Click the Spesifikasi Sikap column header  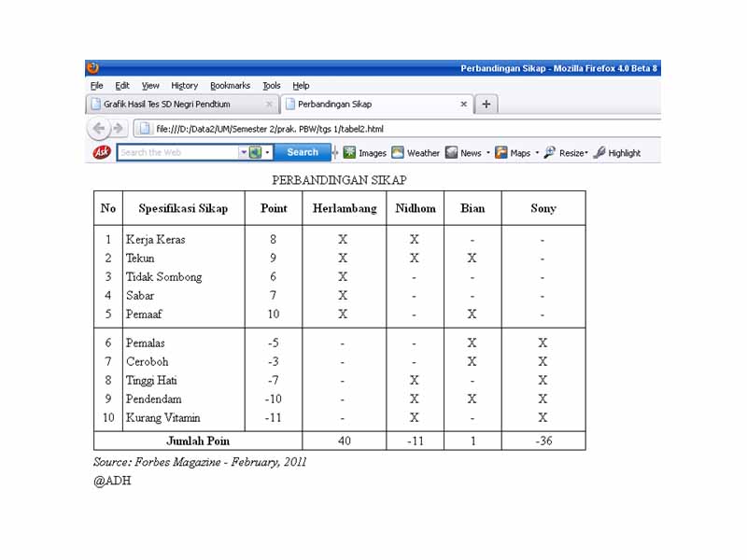183,208
